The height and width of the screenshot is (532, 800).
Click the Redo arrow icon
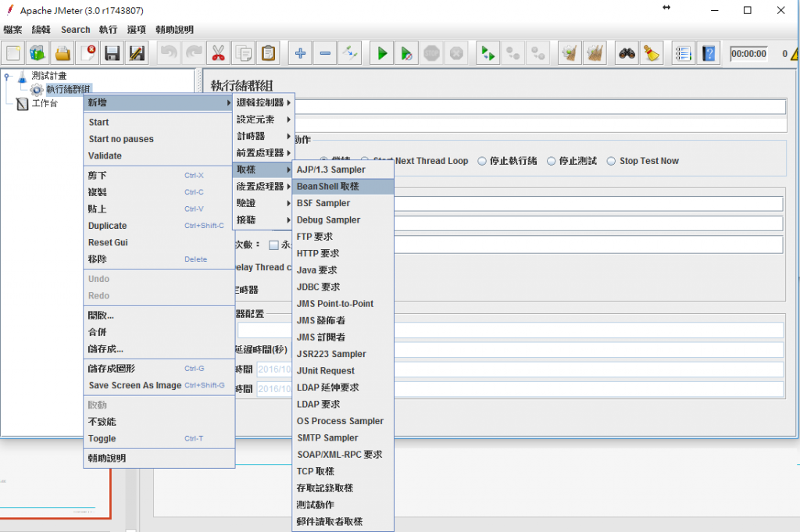click(194, 54)
